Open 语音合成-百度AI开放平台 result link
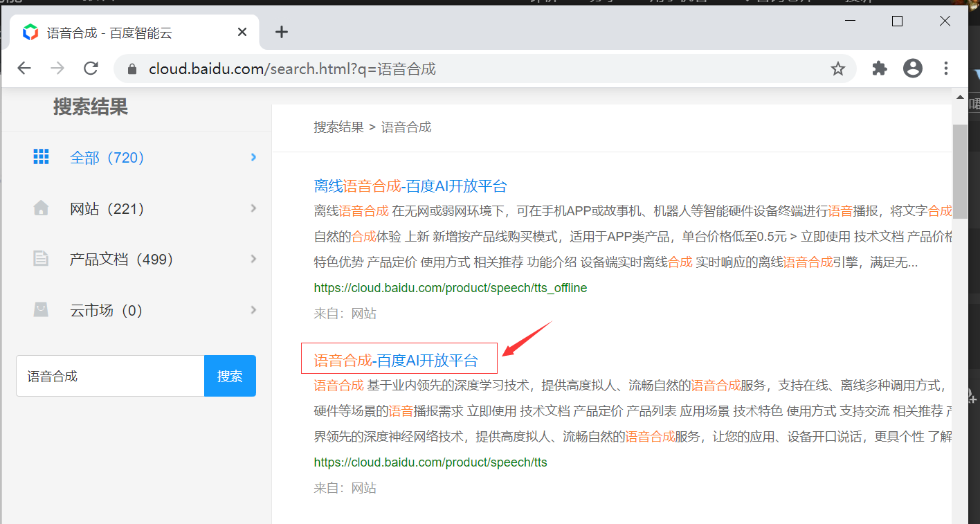Image resolution: width=980 pixels, height=524 pixels. tap(396, 360)
